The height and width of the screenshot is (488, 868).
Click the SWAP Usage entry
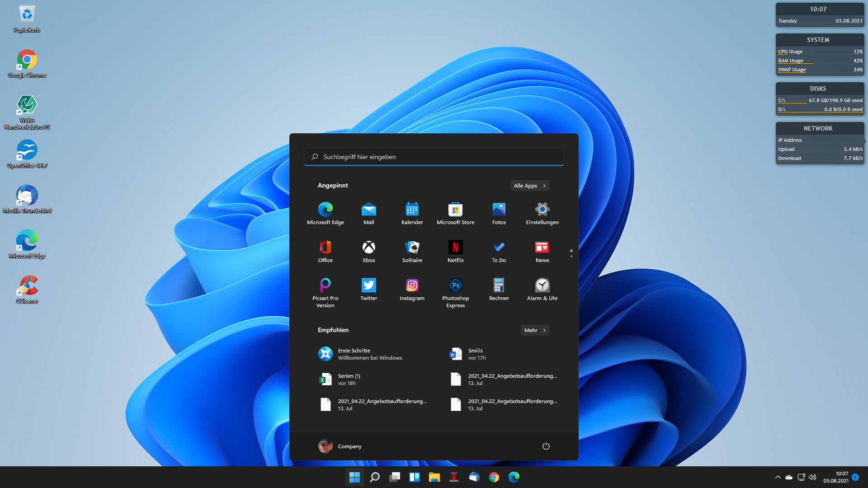pyautogui.click(x=820, y=70)
